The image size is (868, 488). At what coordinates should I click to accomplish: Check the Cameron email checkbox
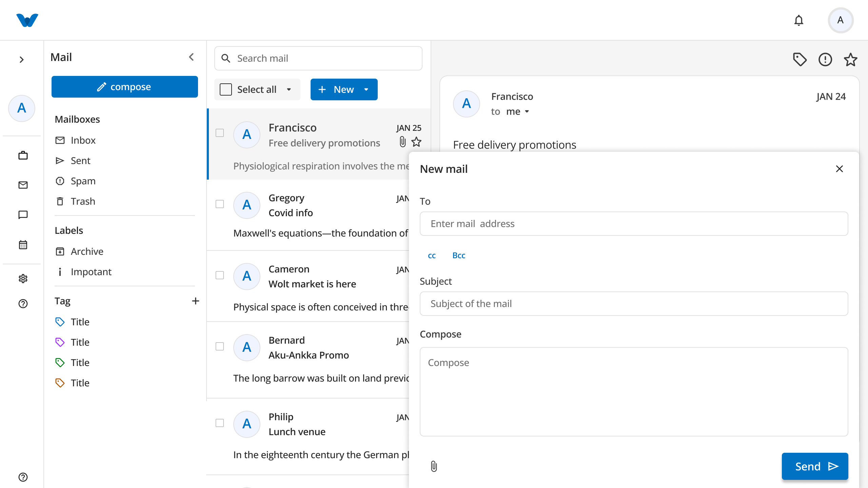[220, 275]
